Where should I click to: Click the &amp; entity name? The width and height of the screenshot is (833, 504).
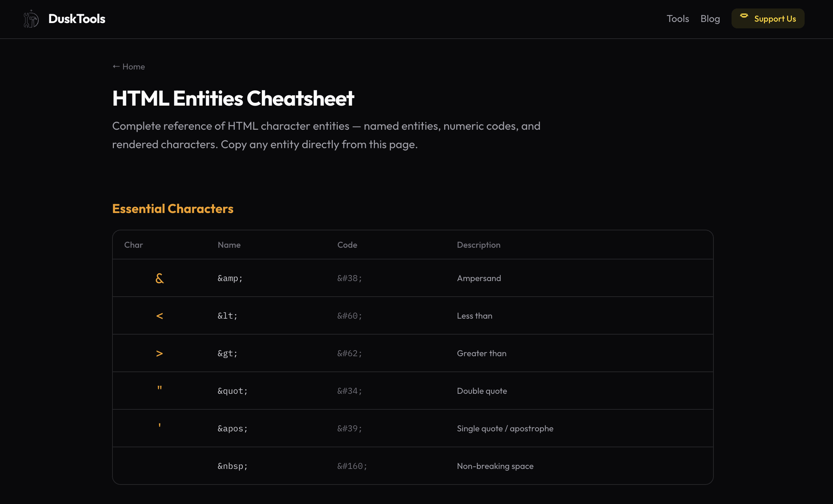pyautogui.click(x=230, y=278)
